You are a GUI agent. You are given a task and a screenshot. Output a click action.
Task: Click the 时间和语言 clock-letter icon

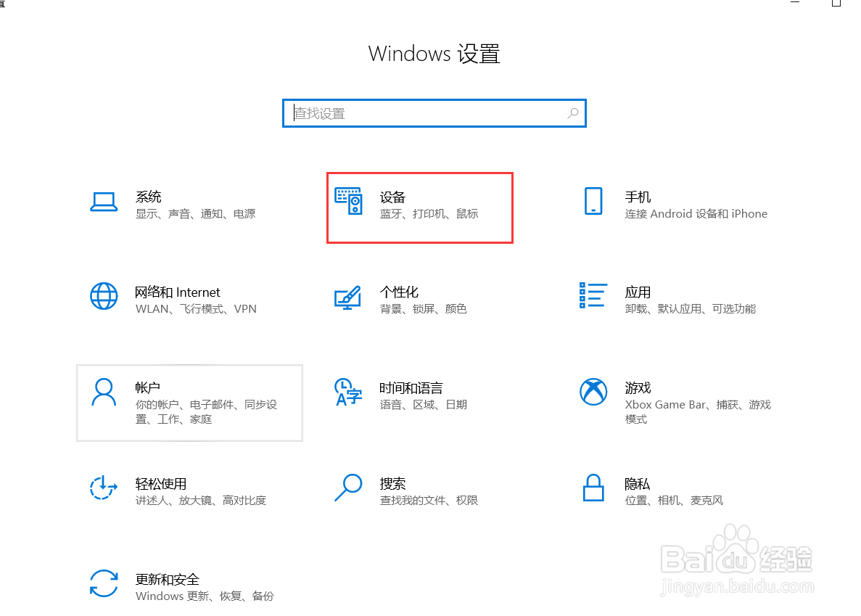[x=348, y=392]
